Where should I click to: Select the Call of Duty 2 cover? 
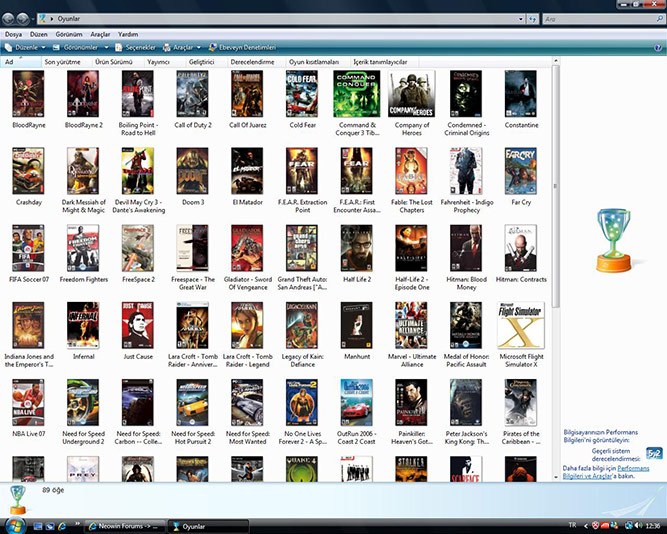pos(192,94)
